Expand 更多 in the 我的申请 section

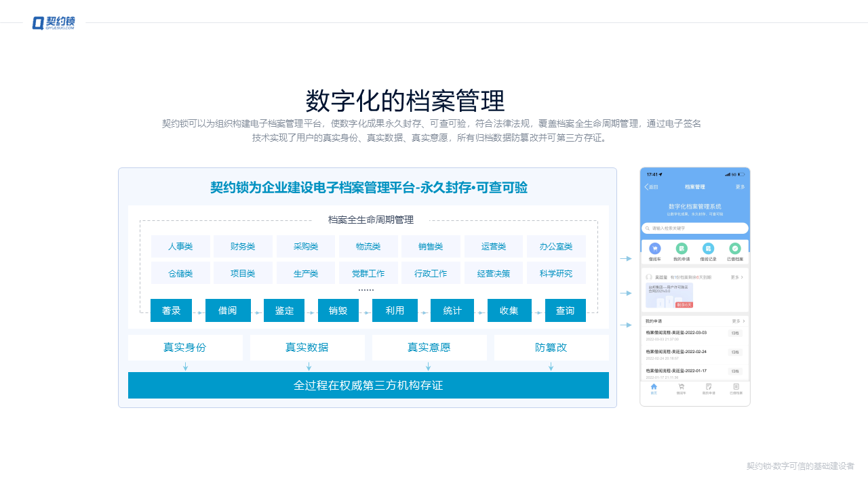(738, 321)
